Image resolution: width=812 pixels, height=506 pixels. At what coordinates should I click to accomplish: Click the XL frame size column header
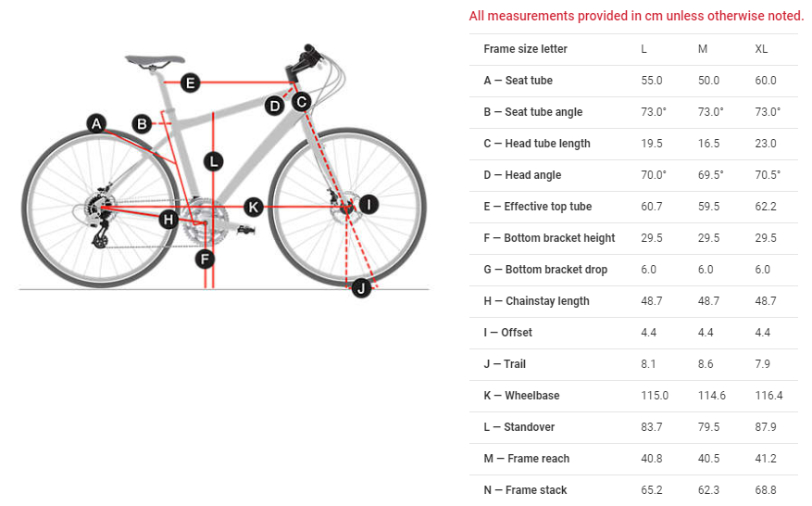click(x=762, y=49)
